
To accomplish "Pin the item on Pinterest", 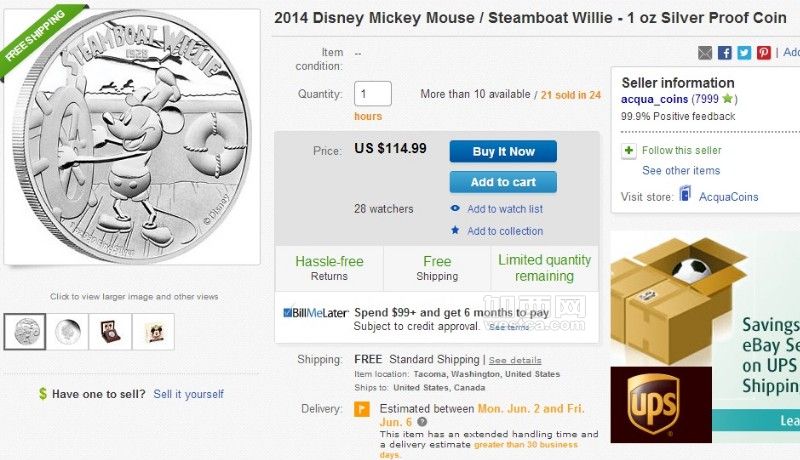I will tap(764, 53).
